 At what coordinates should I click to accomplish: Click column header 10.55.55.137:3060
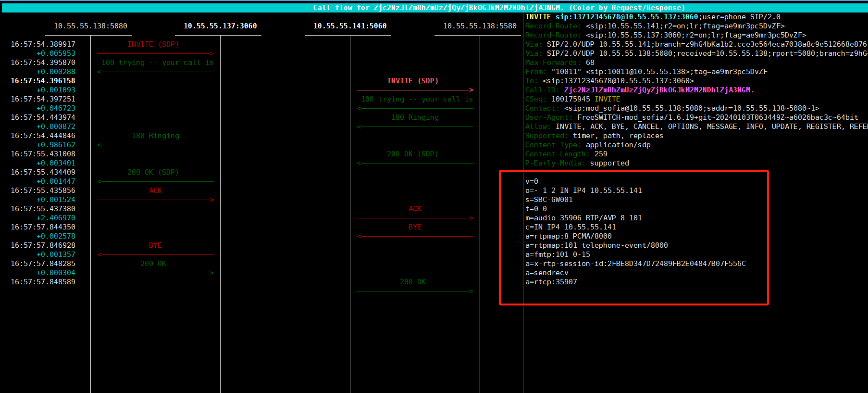coord(220,26)
